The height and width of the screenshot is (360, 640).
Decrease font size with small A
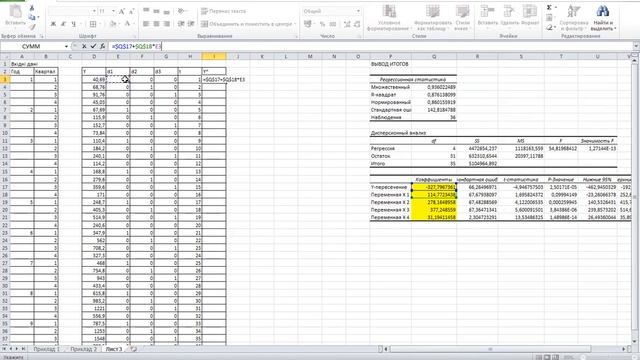[x=131, y=11]
